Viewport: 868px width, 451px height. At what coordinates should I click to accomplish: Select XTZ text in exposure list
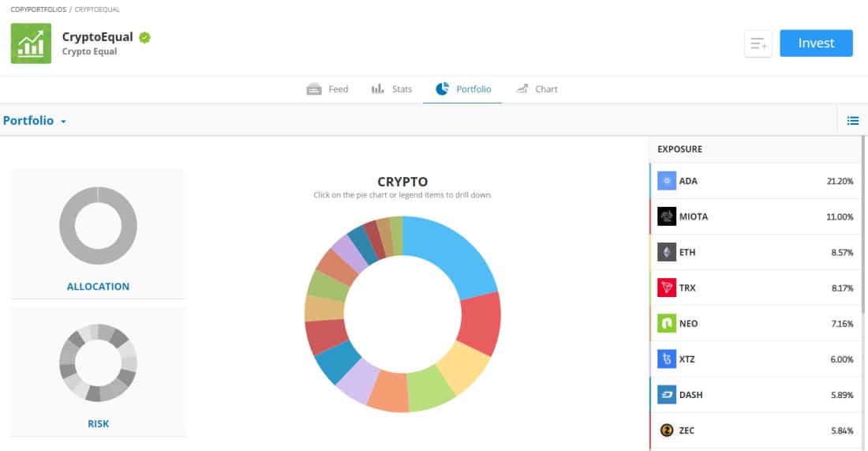click(687, 359)
